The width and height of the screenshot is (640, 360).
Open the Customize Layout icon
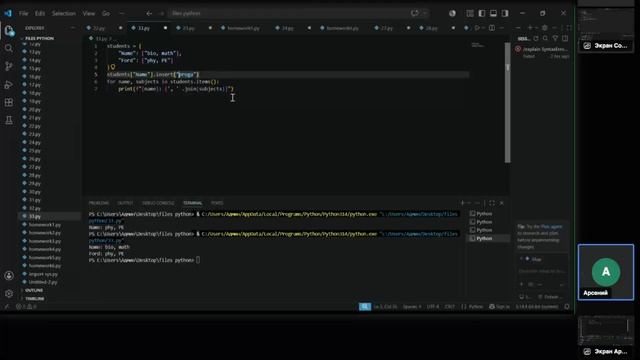470,13
